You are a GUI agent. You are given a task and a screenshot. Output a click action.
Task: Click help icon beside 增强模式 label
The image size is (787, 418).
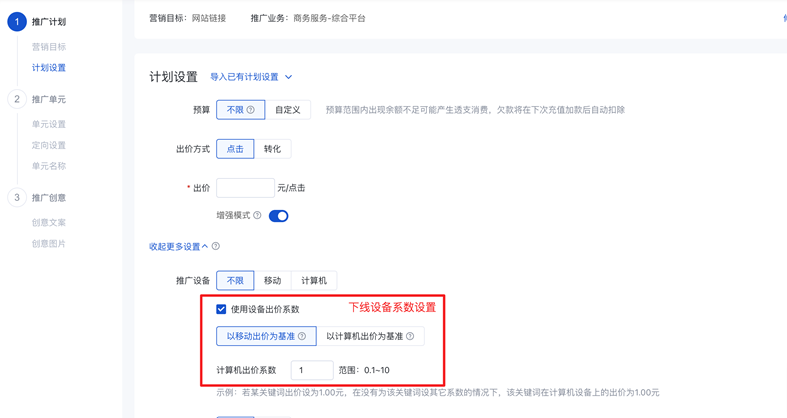257,216
